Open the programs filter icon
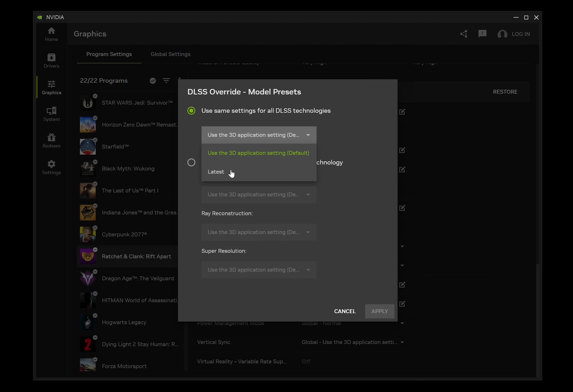The image size is (573, 392). click(166, 81)
